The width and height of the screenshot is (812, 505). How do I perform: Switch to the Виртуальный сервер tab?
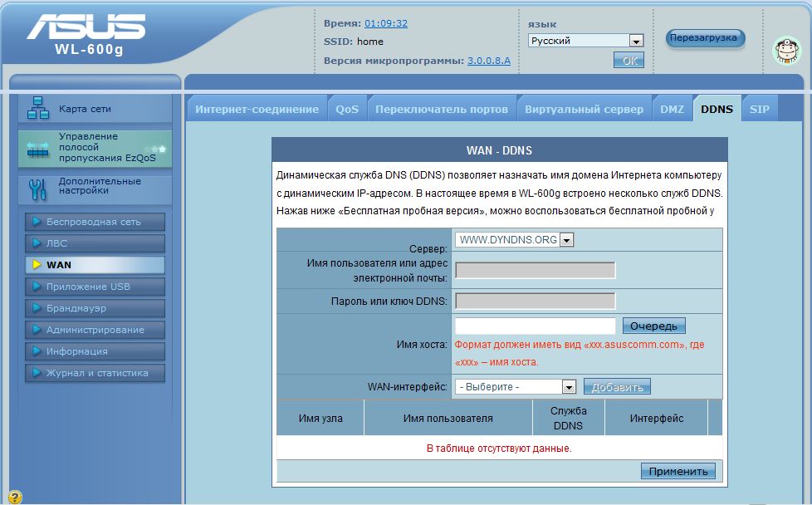tap(585, 109)
